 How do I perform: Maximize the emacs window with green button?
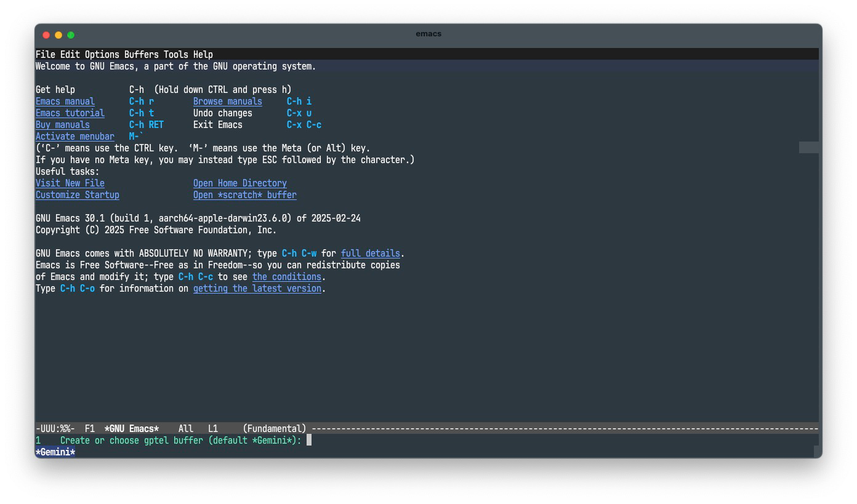(71, 35)
